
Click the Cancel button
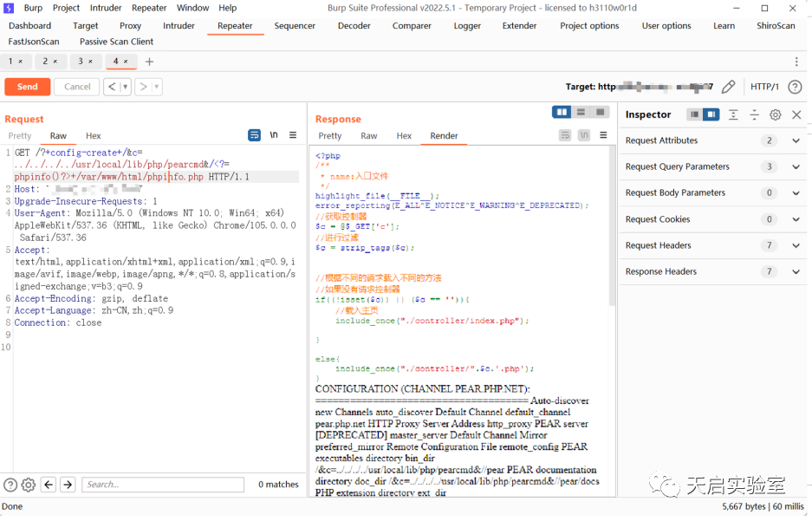(77, 87)
